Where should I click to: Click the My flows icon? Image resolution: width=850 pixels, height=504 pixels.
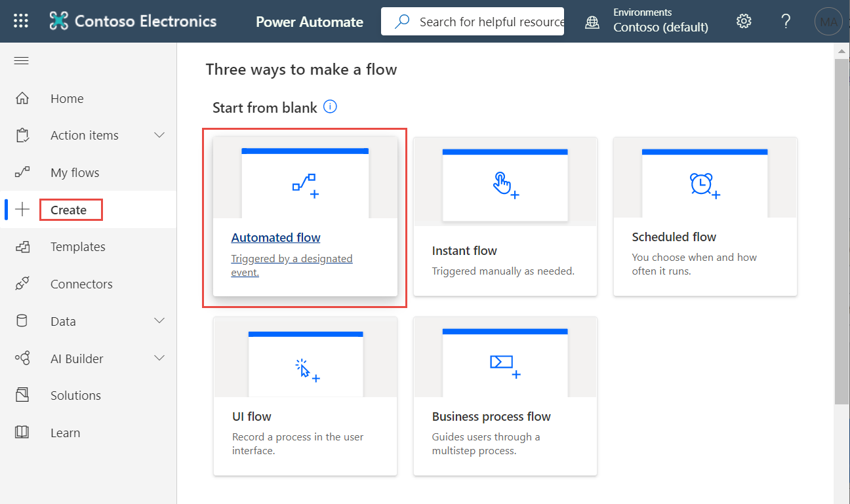(x=22, y=172)
